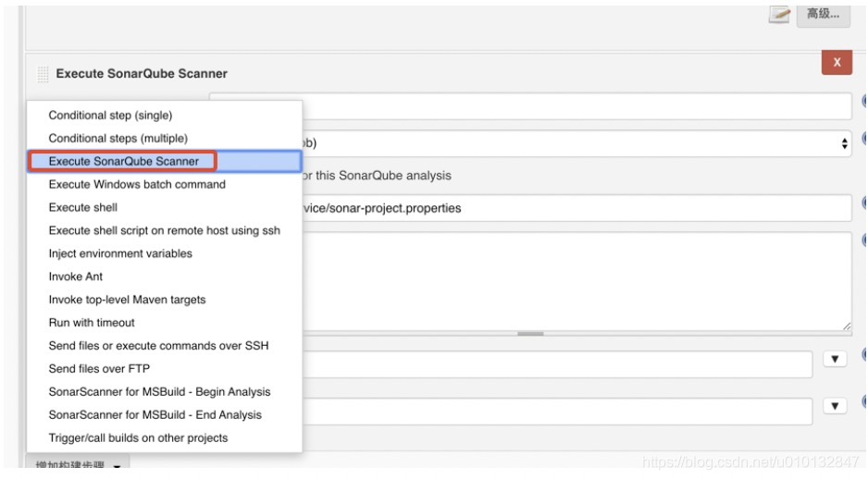868x479 pixels.
Task: Choose Trigger/call builds on other projects
Action: [165, 437]
